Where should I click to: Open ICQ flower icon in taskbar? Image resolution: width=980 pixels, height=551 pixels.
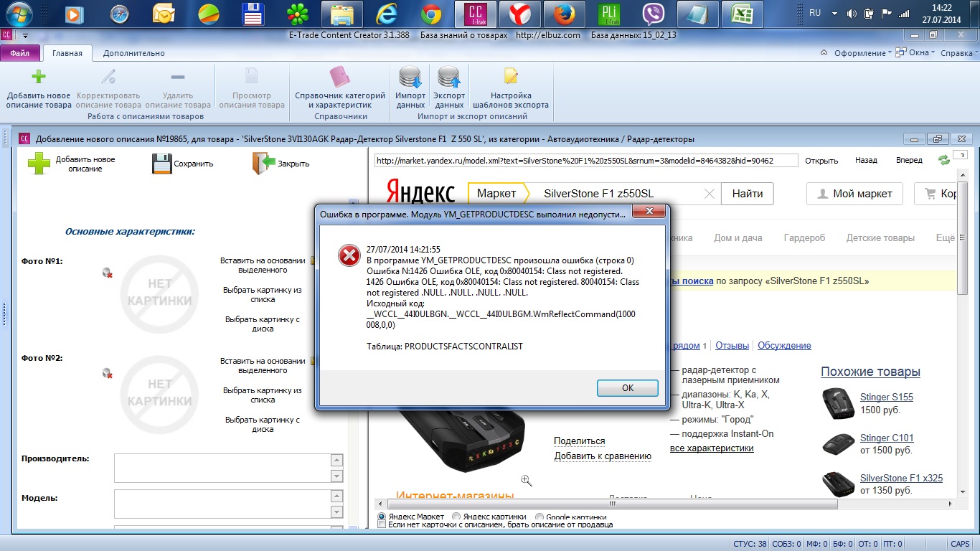pyautogui.click(x=298, y=14)
